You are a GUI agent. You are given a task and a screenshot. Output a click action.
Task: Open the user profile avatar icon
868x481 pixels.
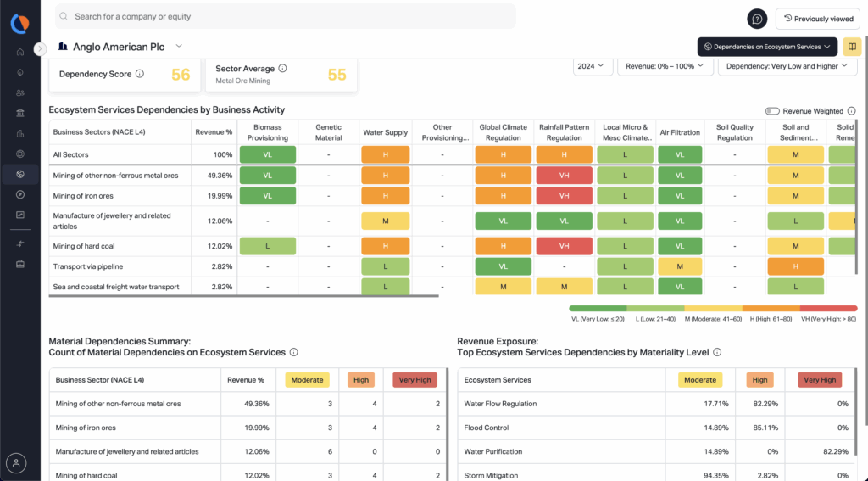coord(16,463)
